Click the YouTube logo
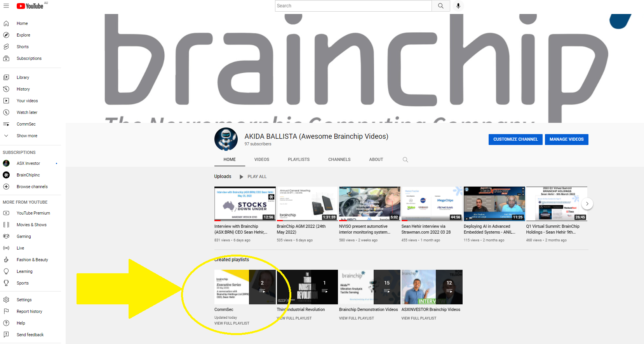The height and width of the screenshot is (344, 644). click(30, 6)
